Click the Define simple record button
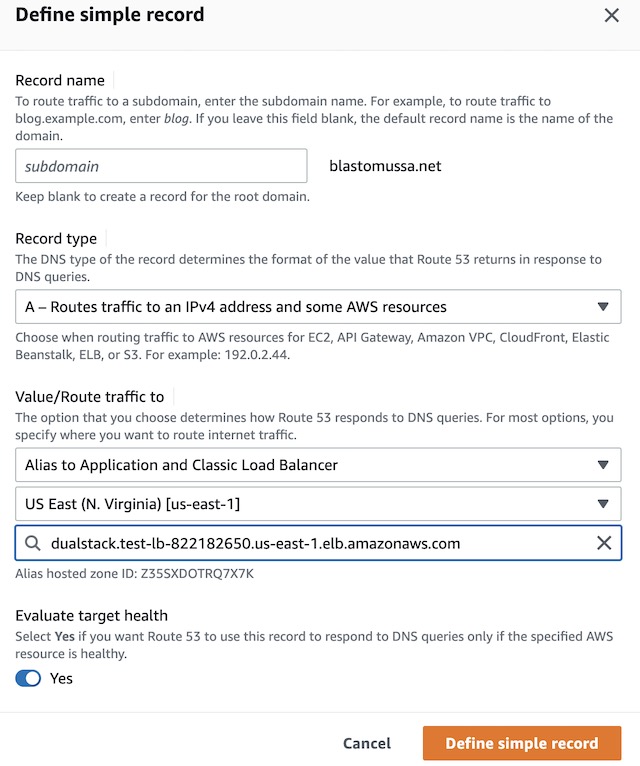The height and width of the screenshot is (766, 640). point(521,743)
